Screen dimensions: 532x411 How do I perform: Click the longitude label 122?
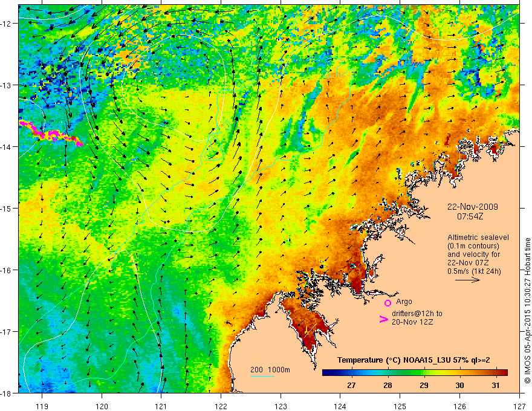pyautogui.click(x=221, y=406)
